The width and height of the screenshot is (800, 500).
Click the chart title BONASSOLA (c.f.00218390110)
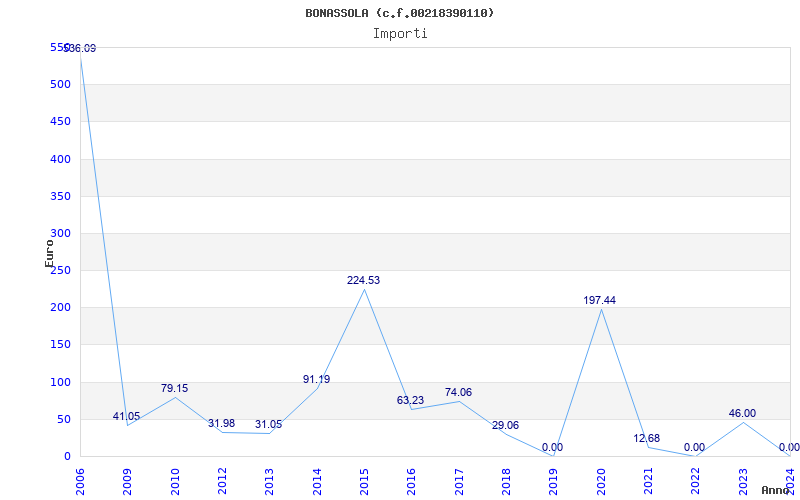[399, 13]
